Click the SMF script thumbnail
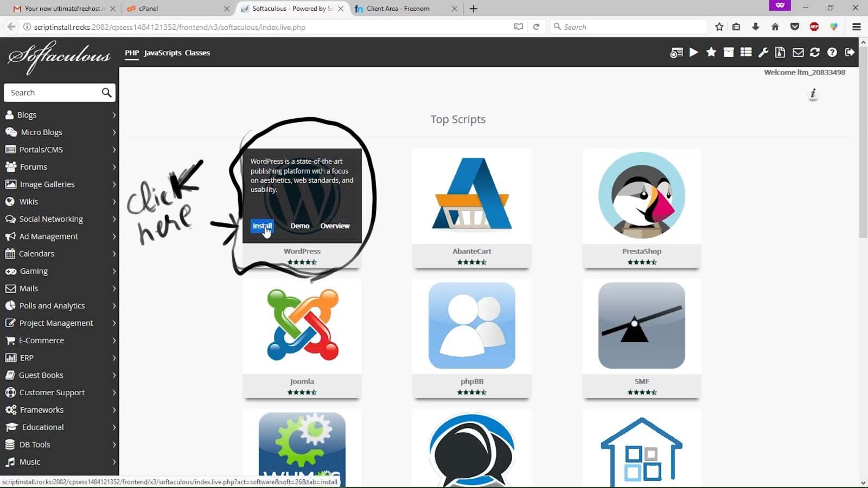Viewport: 868px width, 488px height. 642,325
